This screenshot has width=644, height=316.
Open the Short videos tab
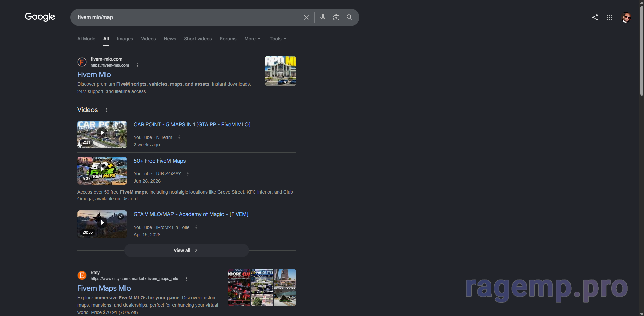tap(198, 39)
